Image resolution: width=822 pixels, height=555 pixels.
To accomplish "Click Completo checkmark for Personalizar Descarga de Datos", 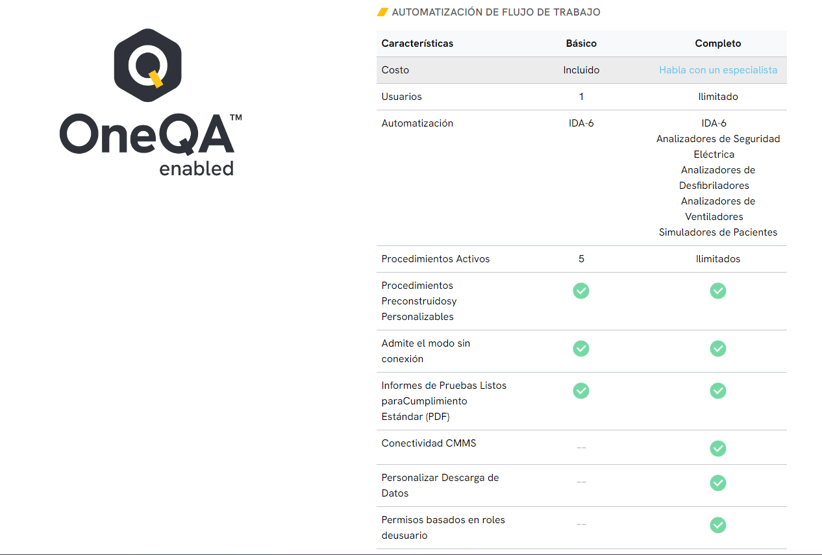I will [x=718, y=483].
